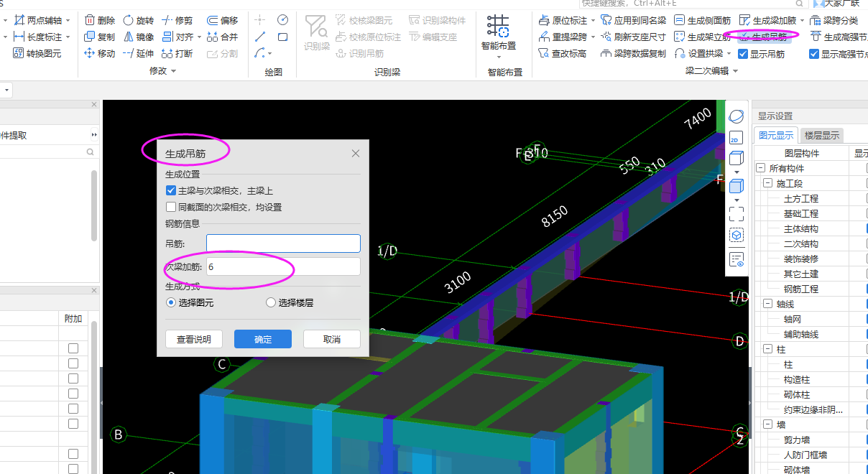This screenshot has width=868, height=474.
Task: Select the 选择图元 radio button
Action: pyautogui.click(x=171, y=302)
